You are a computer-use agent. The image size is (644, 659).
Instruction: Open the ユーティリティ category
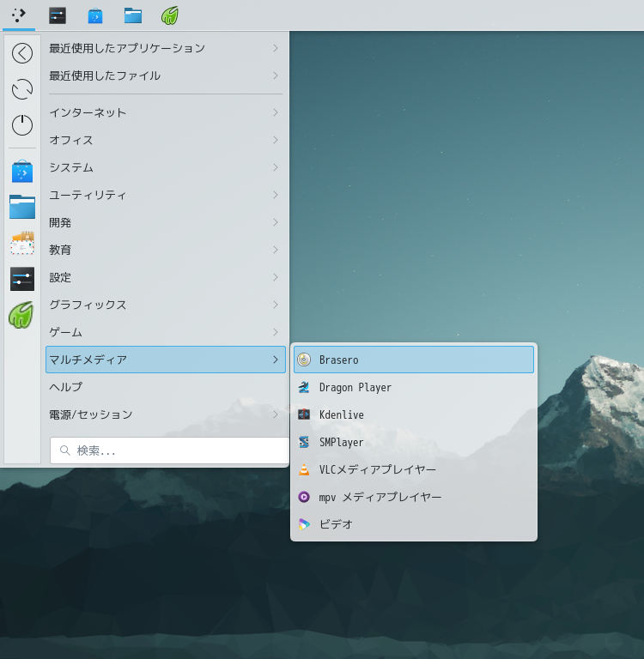coord(166,195)
